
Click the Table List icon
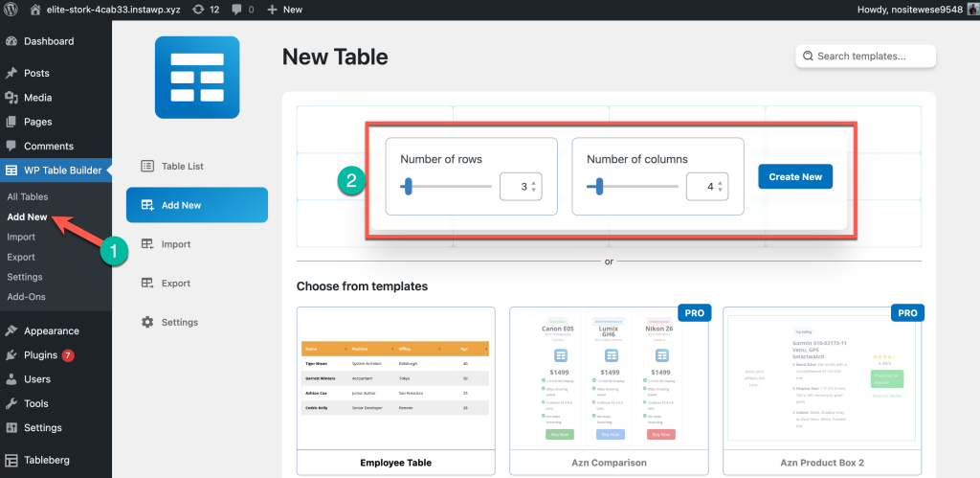(x=147, y=166)
